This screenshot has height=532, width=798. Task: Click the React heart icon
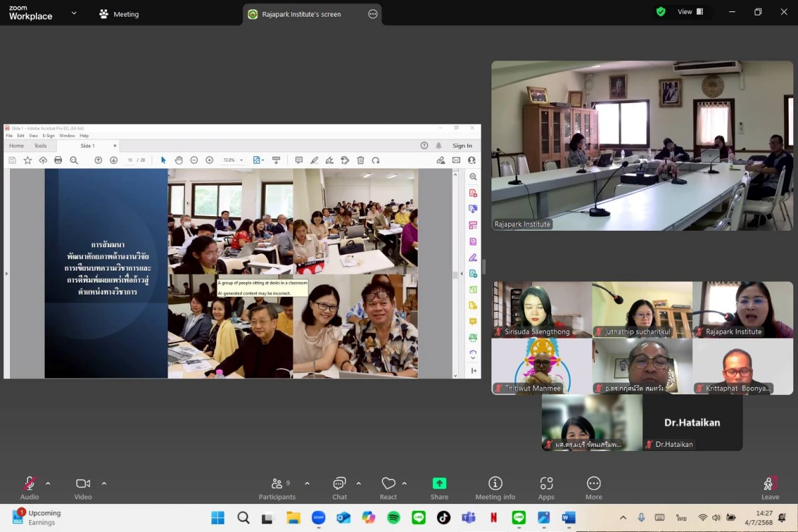[388, 487]
